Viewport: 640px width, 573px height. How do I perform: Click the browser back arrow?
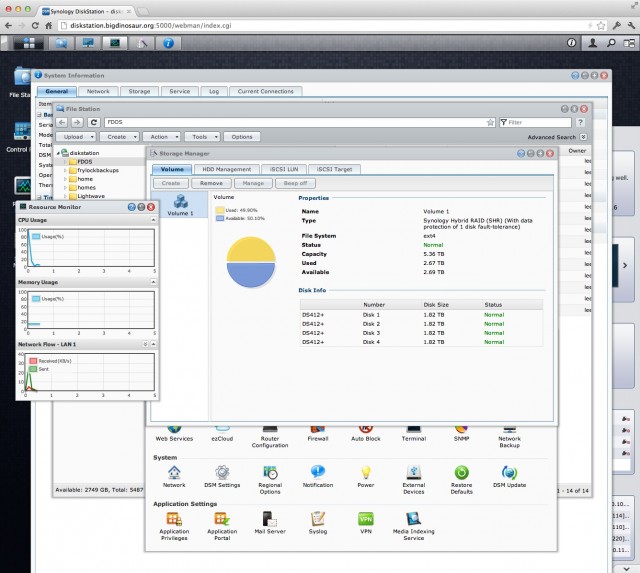pyautogui.click(x=9, y=25)
